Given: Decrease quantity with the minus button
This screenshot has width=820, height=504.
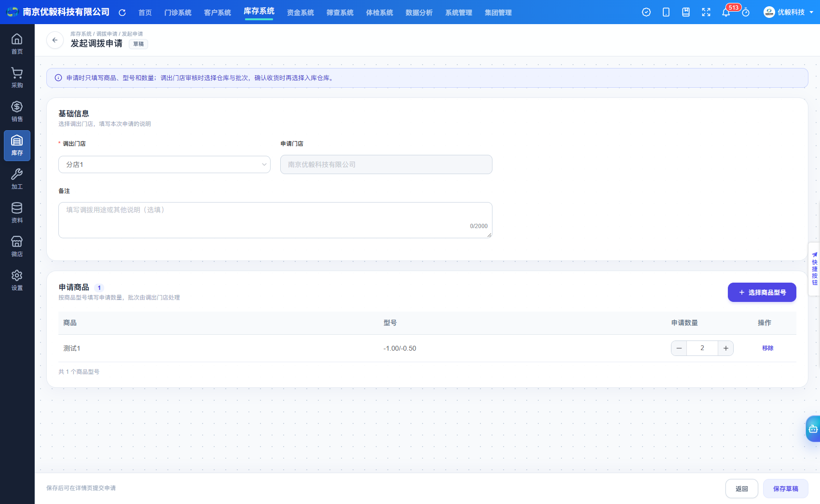Looking at the screenshot, I should pos(679,348).
